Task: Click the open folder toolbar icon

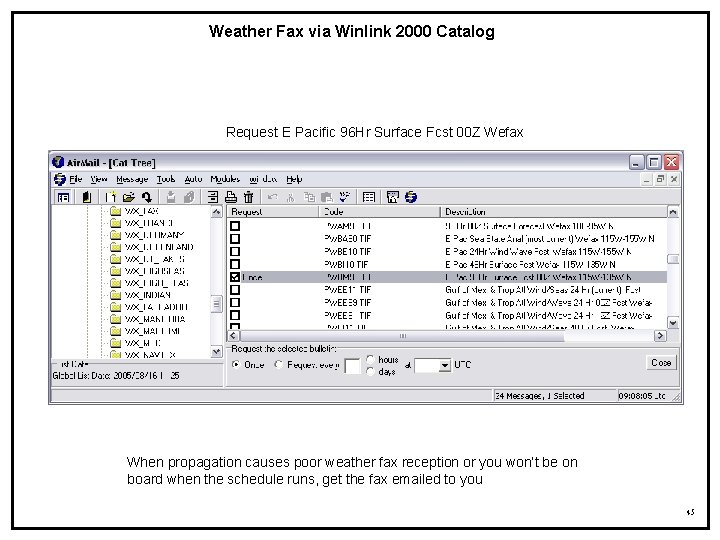Action: pyautogui.click(x=129, y=197)
